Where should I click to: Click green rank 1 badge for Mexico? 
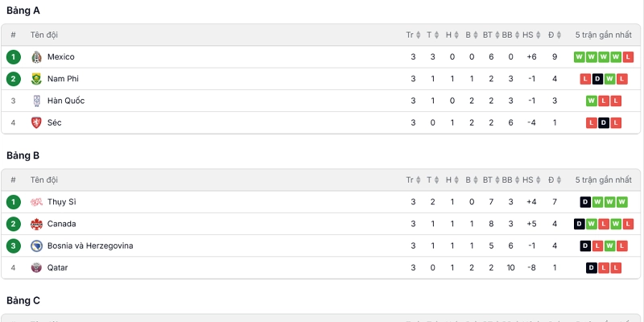(13, 57)
